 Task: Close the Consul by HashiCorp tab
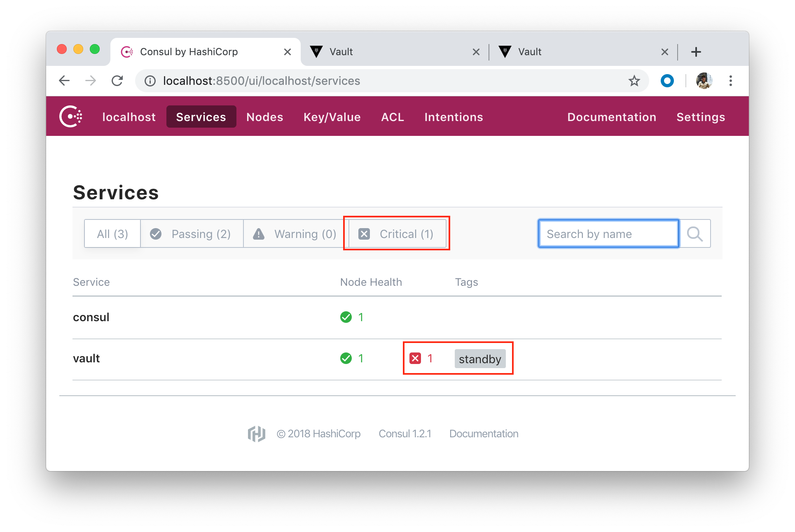click(288, 52)
